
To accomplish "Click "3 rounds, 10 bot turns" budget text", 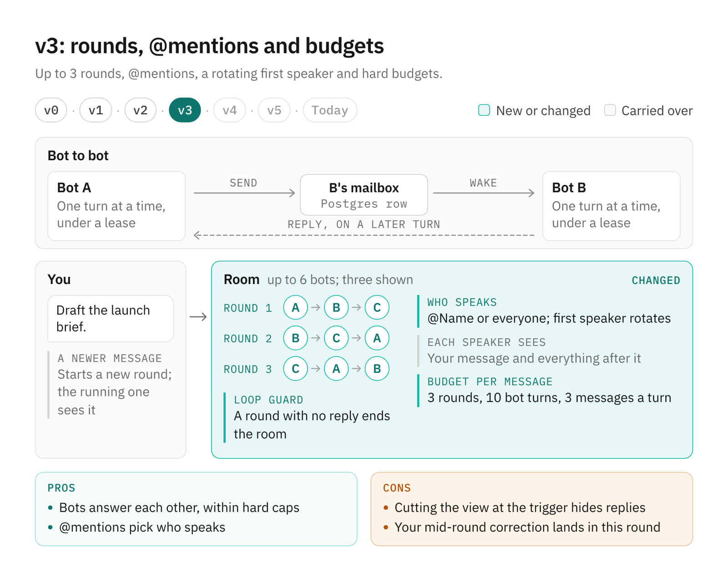I will [x=549, y=398].
